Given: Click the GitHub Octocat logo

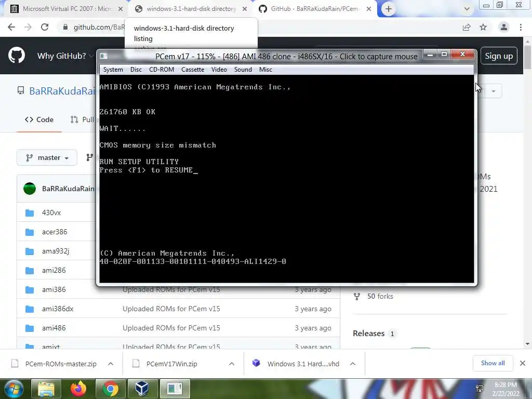Looking at the screenshot, I should tap(17, 56).
